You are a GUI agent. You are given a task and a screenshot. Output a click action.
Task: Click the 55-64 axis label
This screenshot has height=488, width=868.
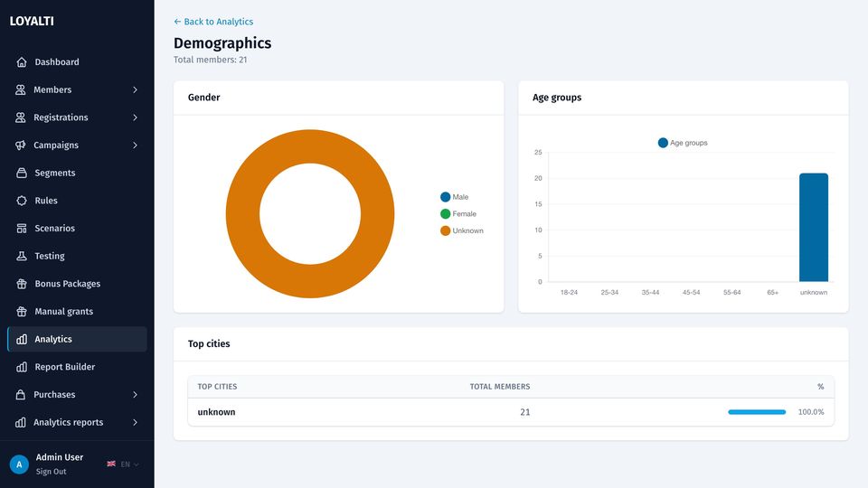point(731,292)
